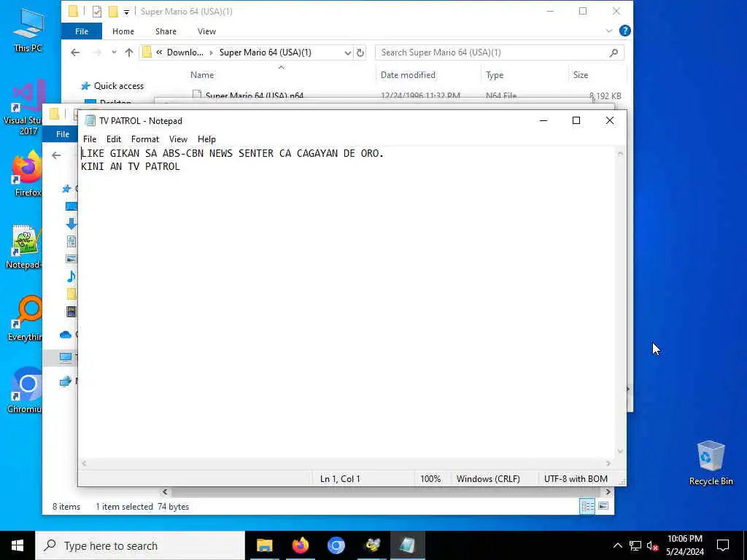Click Visual Studio 2017 desktop shortcut
Image resolution: width=747 pixels, height=560 pixels.
pyautogui.click(x=23, y=109)
